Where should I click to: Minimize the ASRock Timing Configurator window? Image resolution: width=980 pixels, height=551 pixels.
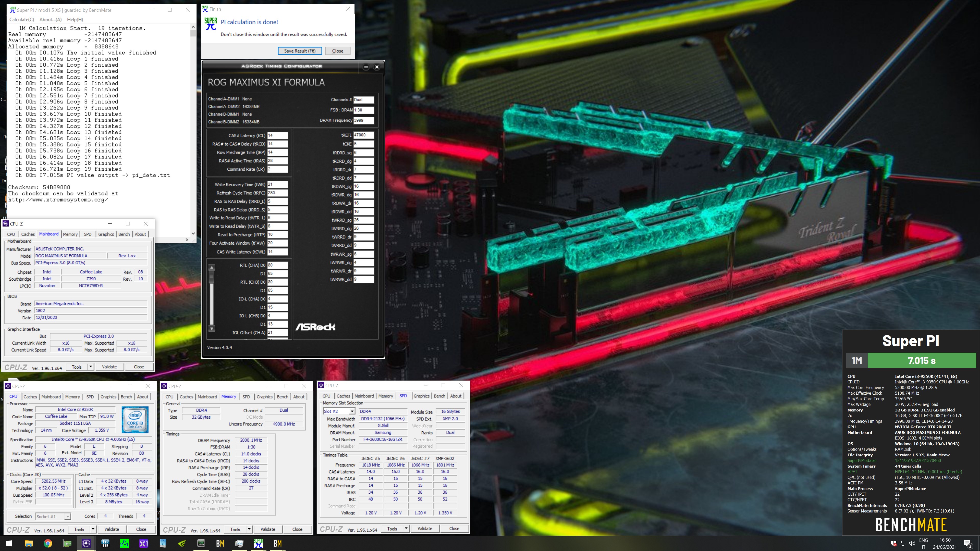[x=366, y=67]
